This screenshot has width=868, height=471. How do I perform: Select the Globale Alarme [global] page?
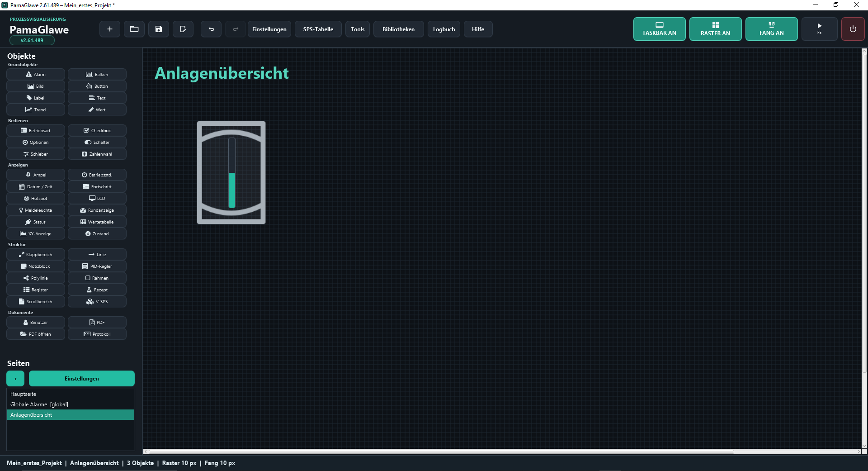click(71, 404)
